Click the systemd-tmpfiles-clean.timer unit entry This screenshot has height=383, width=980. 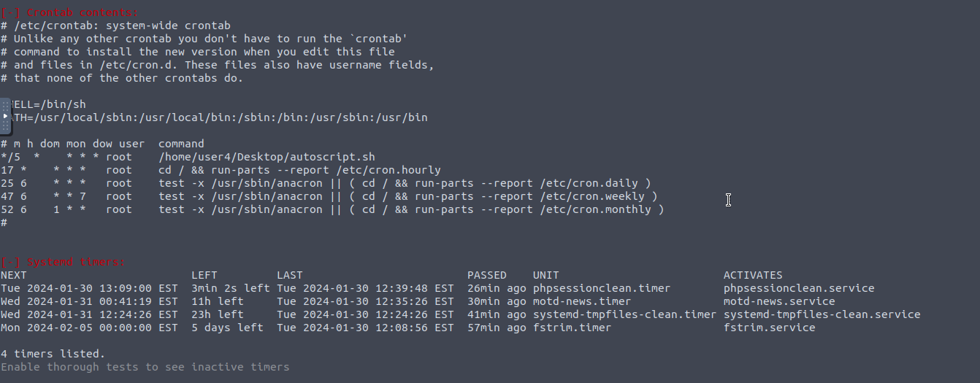click(624, 314)
